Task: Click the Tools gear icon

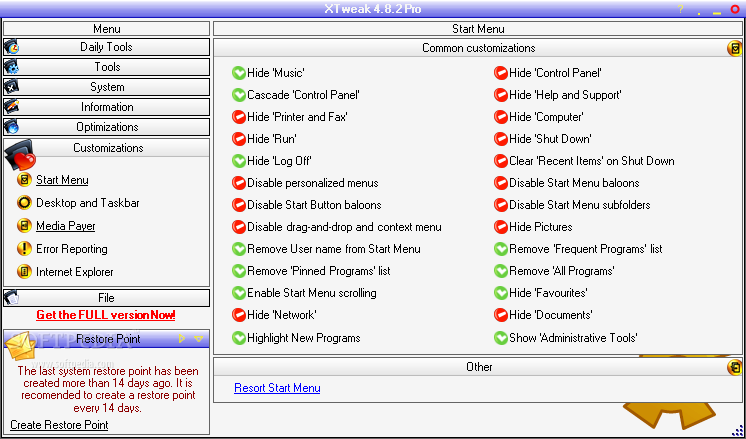Action: 12,67
